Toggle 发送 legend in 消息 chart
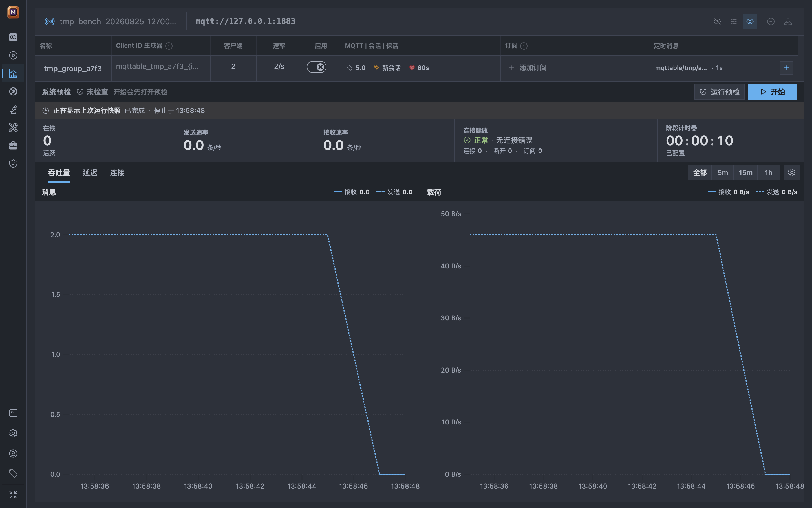812x508 pixels. tap(395, 192)
